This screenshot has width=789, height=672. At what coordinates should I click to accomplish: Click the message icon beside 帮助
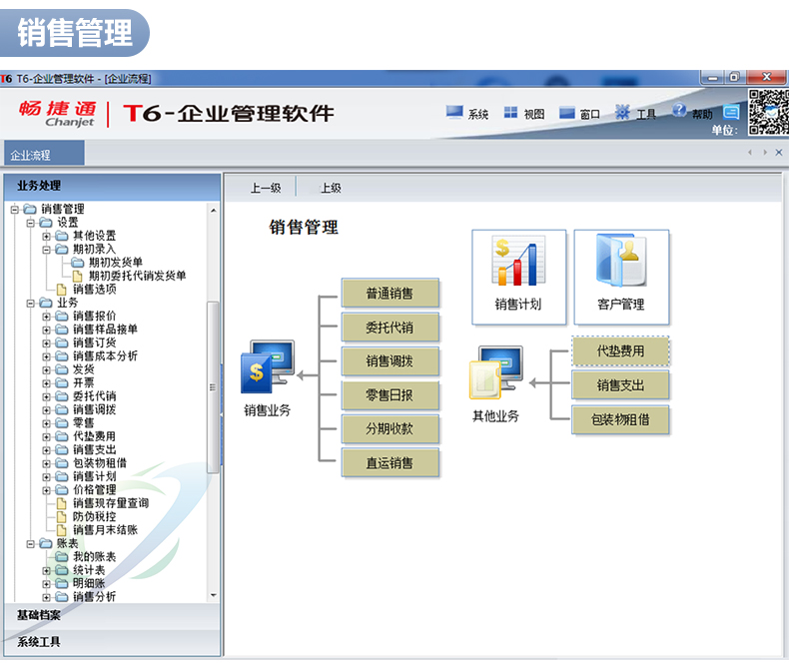pyautogui.click(x=731, y=112)
